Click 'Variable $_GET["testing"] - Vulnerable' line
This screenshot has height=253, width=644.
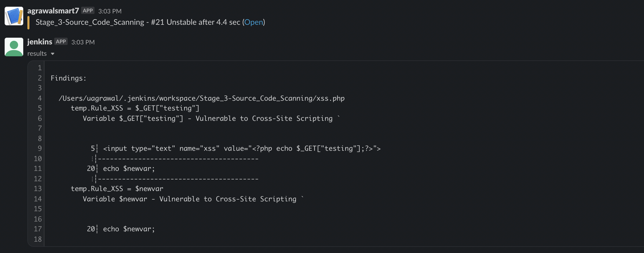point(211,118)
